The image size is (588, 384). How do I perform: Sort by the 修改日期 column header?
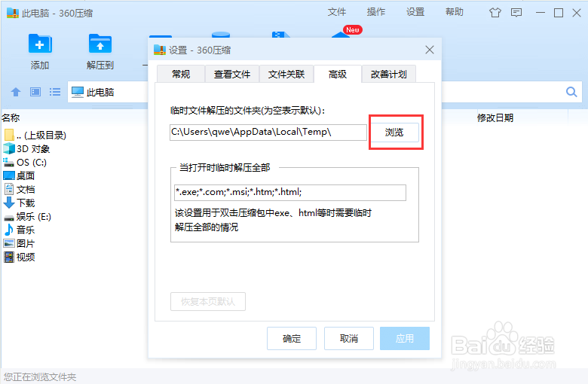click(495, 118)
